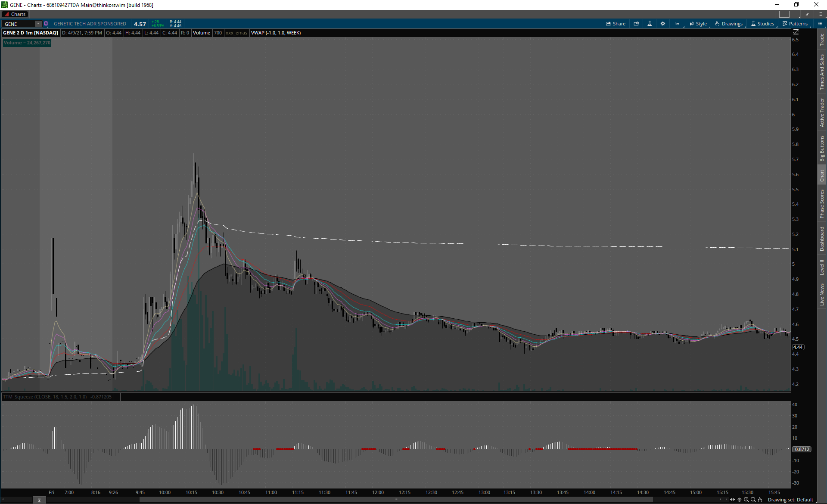Select the crosshair pointer icon
The height and width of the screenshot is (504, 827).
740,500
